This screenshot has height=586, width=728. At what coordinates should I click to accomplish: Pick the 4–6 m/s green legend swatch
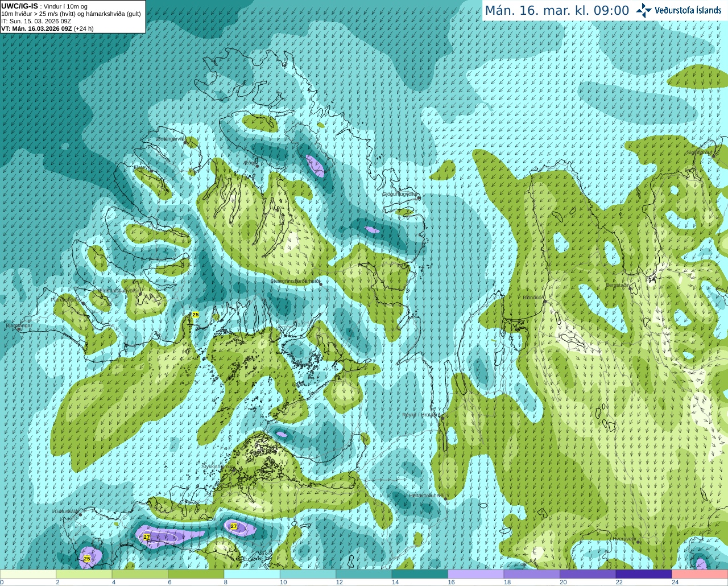point(140,574)
